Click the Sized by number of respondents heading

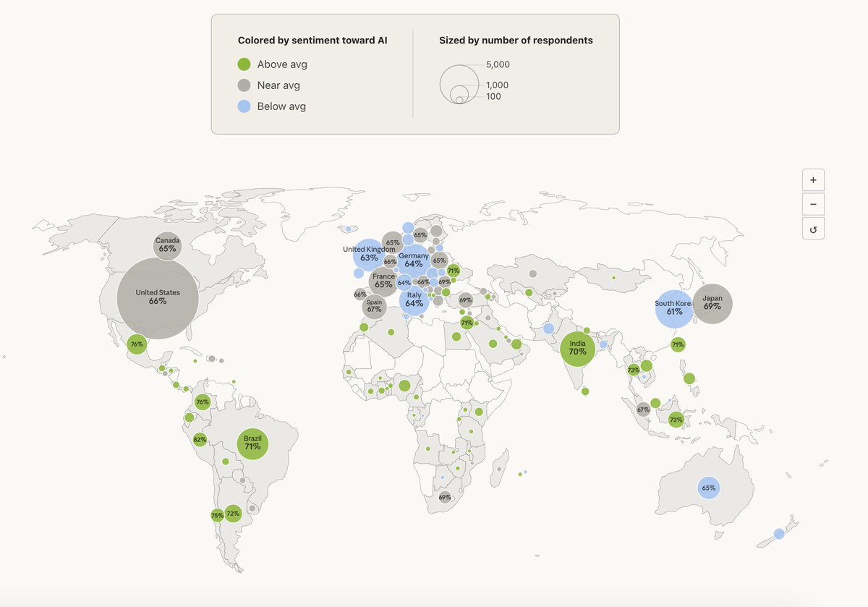pos(516,41)
